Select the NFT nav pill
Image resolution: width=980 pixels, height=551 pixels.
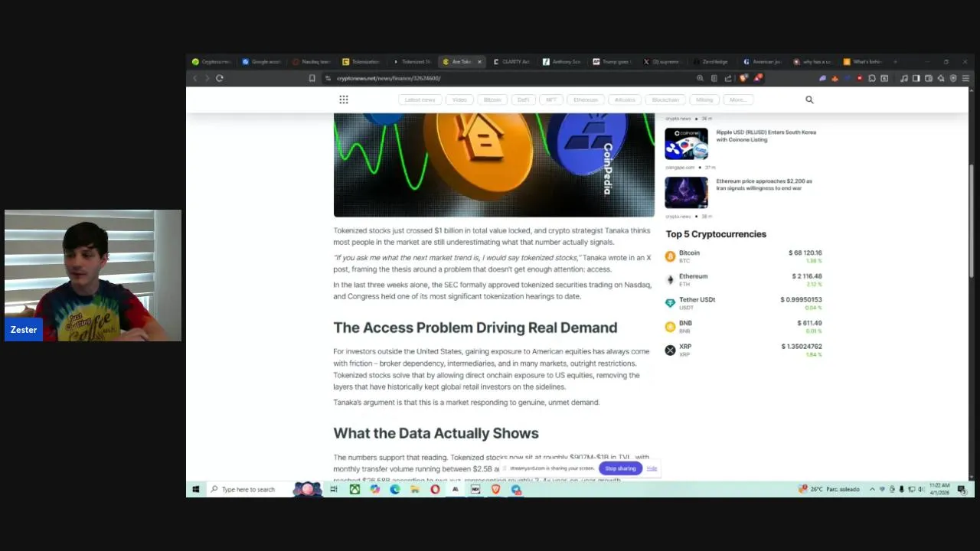[x=551, y=99]
